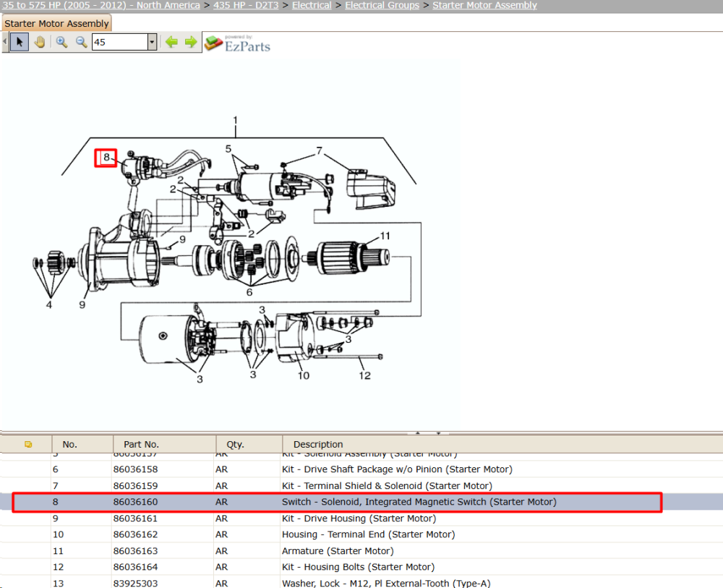Zoom out with the minus magnifier
Image resolution: width=723 pixels, height=588 pixels.
tap(81, 42)
